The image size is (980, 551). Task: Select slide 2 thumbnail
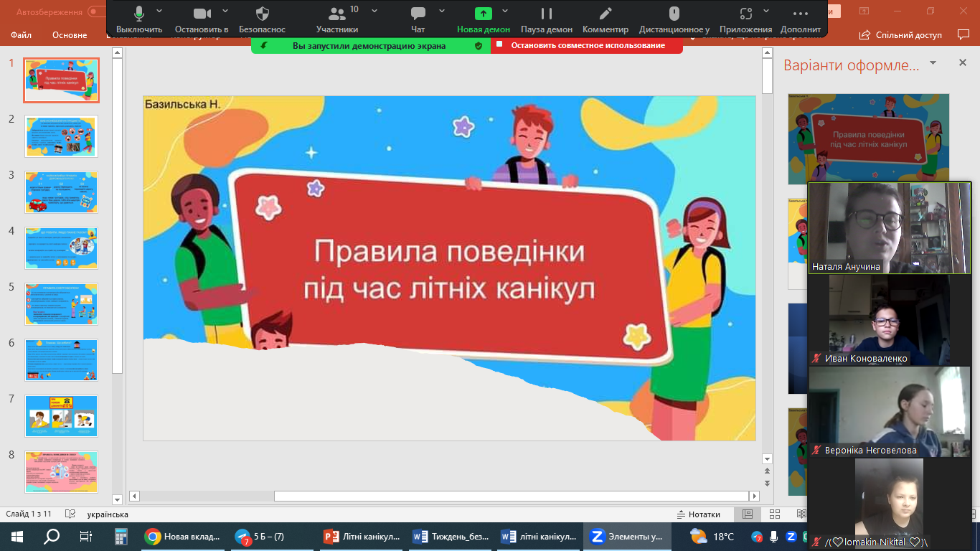[62, 136]
